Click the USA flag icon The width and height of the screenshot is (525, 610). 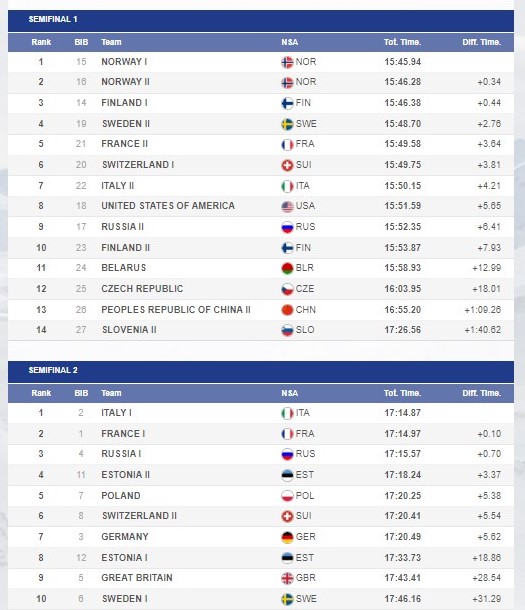(x=287, y=206)
